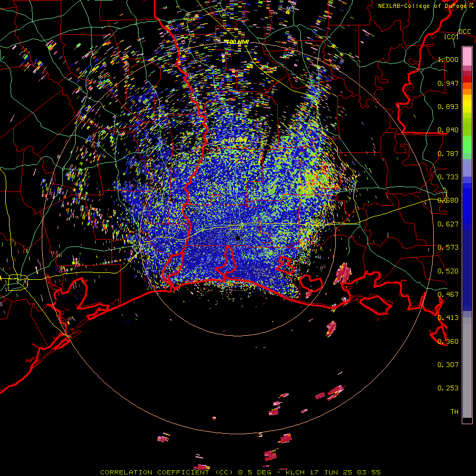Click the 0.787 scale value
This screenshot has width=476, height=476.
click(x=448, y=153)
